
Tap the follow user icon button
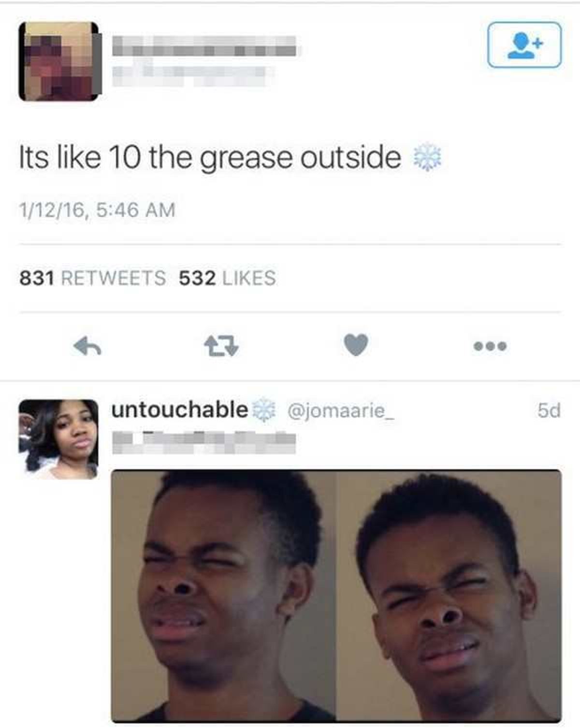pyautogui.click(x=524, y=45)
